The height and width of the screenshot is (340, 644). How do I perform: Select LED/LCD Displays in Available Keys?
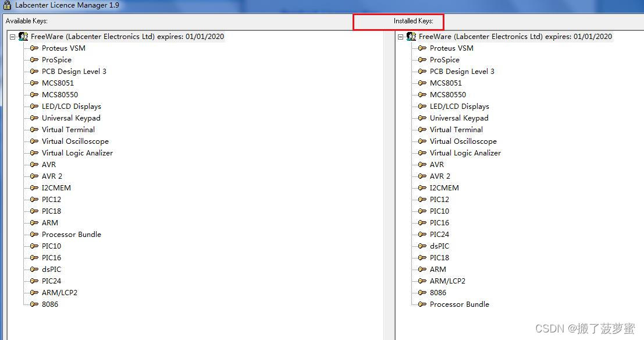pyautogui.click(x=72, y=107)
